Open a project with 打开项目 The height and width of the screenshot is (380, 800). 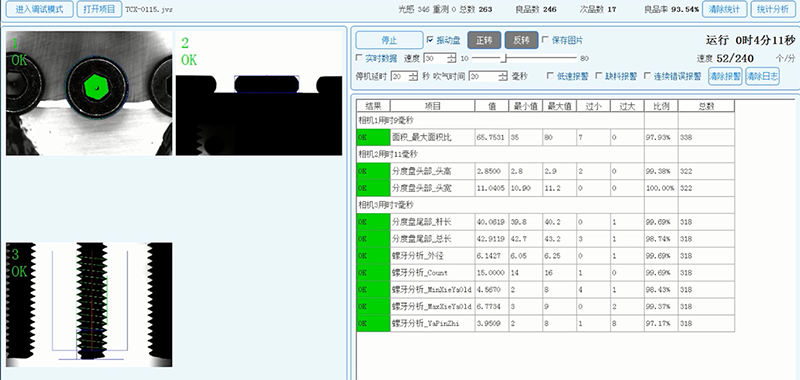coord(99,9)
